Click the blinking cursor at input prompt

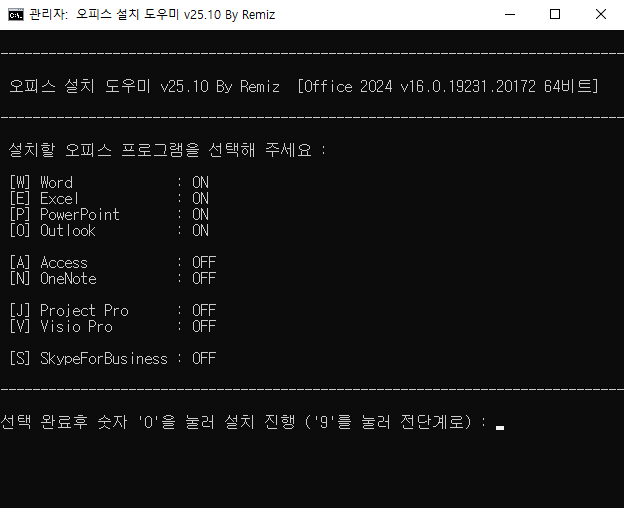(499, 426)
